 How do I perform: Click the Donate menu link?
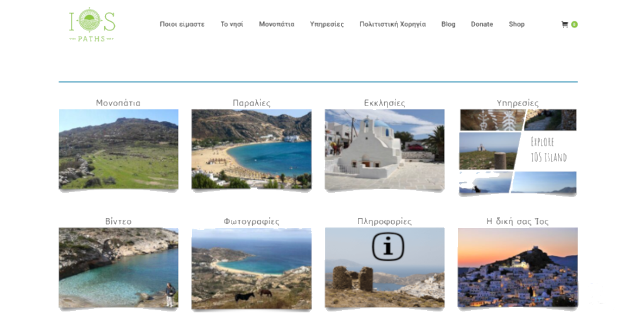(x=482, y=24)
